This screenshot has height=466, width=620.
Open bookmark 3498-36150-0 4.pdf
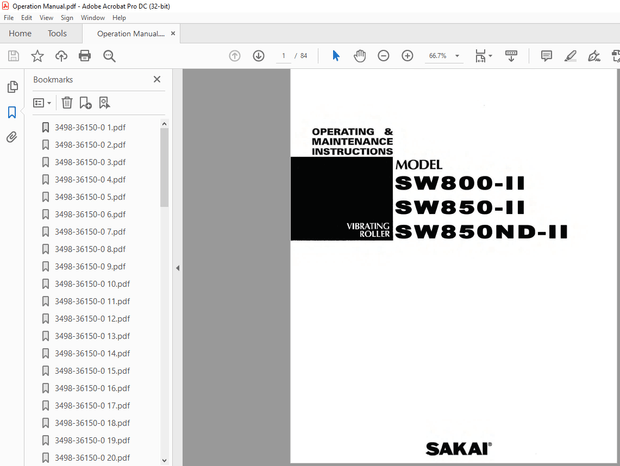tap(90, 179)
